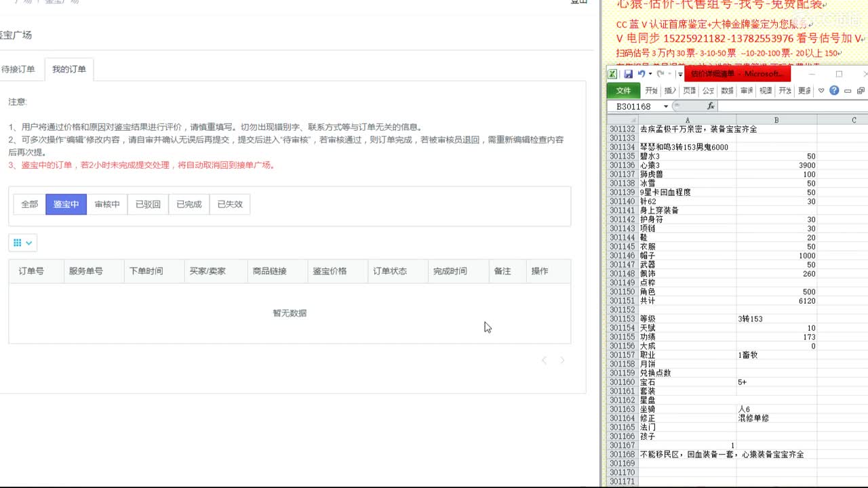Viewport: 868px width, 488px height.
Task: Click the ribbon expand/collapse caret icon
Action: point(821,91)
